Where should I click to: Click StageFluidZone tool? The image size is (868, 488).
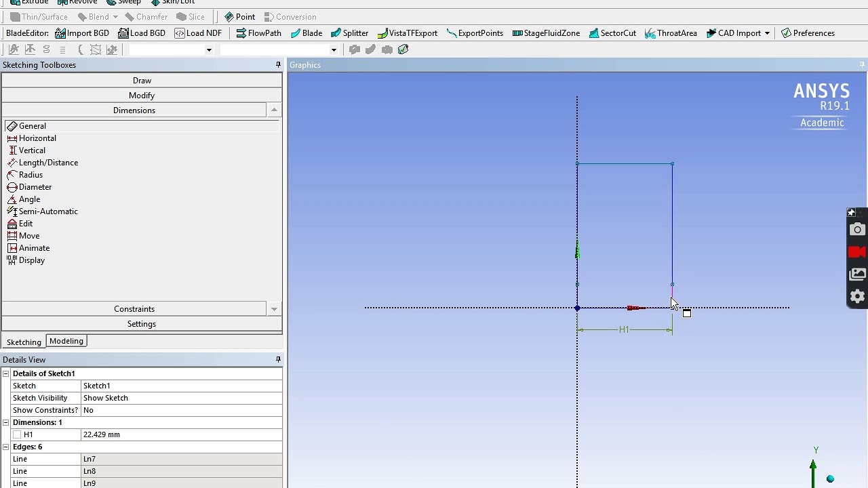tap(546, 33)
